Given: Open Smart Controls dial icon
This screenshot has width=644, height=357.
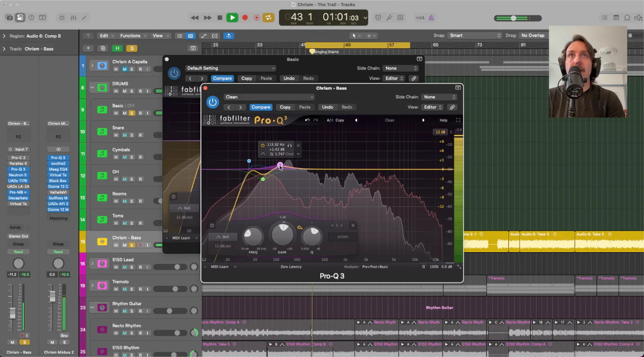Looking at the screenshot, I should [62, 18].
